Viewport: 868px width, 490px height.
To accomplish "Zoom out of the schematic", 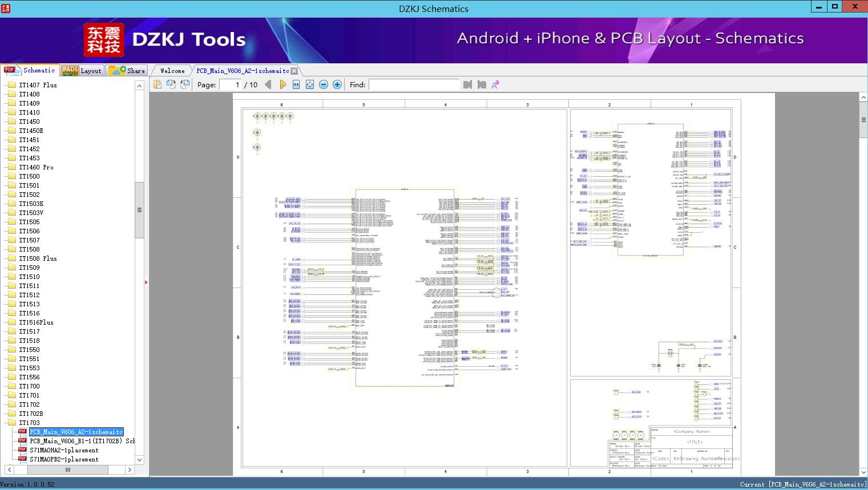I will (324, 84).
